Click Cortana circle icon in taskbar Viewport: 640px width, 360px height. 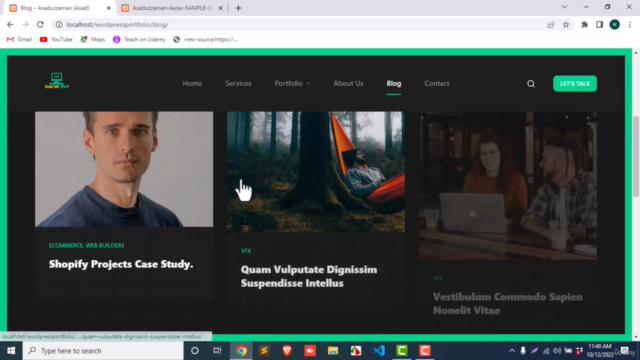click(195, 351)
